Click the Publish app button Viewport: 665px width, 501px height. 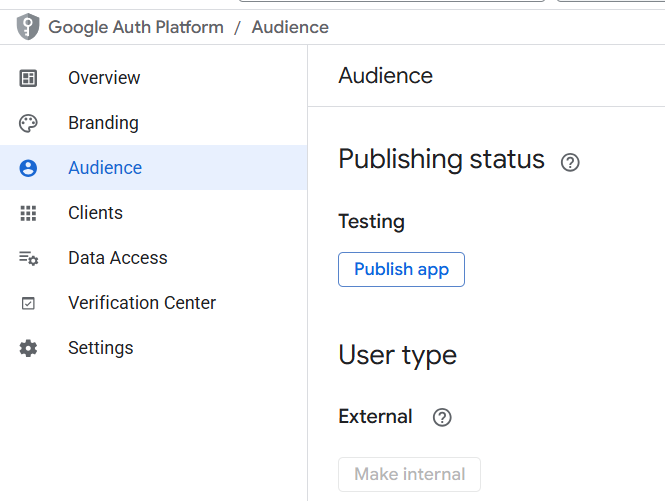click(x=401, y=269)
